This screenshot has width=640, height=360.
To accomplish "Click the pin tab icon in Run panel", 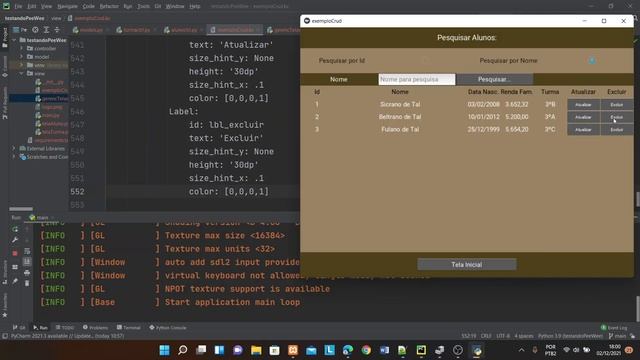I will [15, 281].
